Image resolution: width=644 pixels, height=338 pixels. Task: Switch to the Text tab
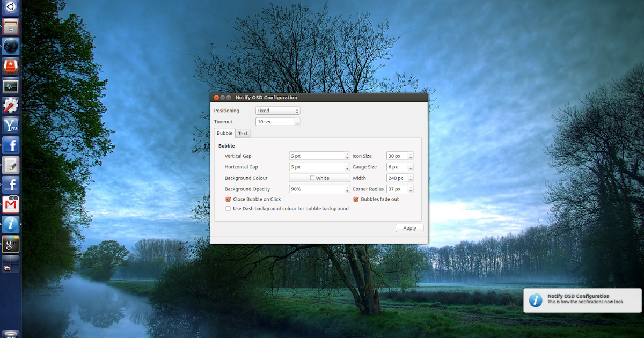pos(243,133)
